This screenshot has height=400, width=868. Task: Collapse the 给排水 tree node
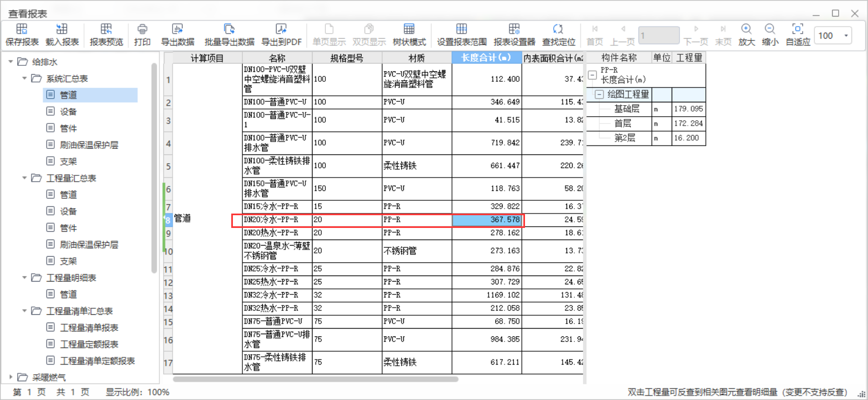point(11,62)
